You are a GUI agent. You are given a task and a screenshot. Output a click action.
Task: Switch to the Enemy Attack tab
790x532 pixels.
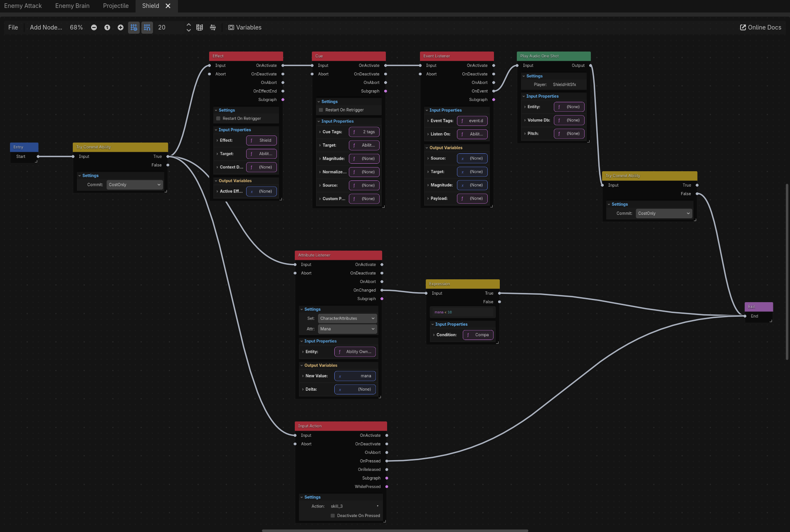(23, 6)
